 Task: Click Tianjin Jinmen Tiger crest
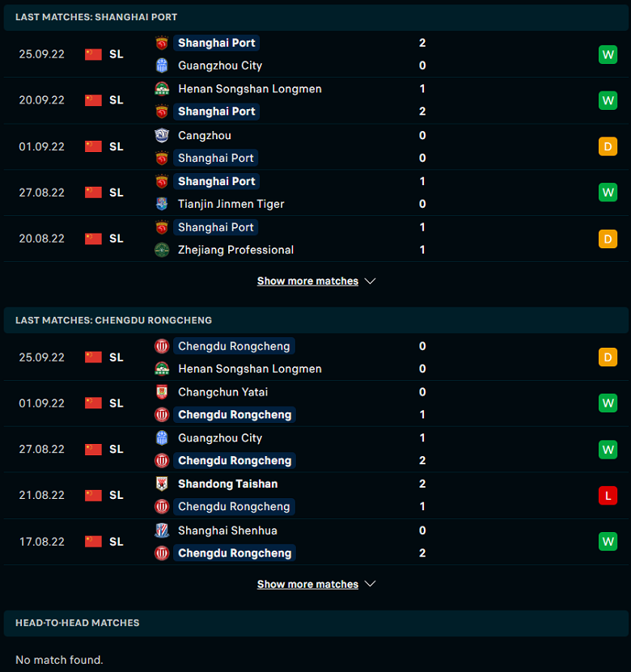point(162,204)
